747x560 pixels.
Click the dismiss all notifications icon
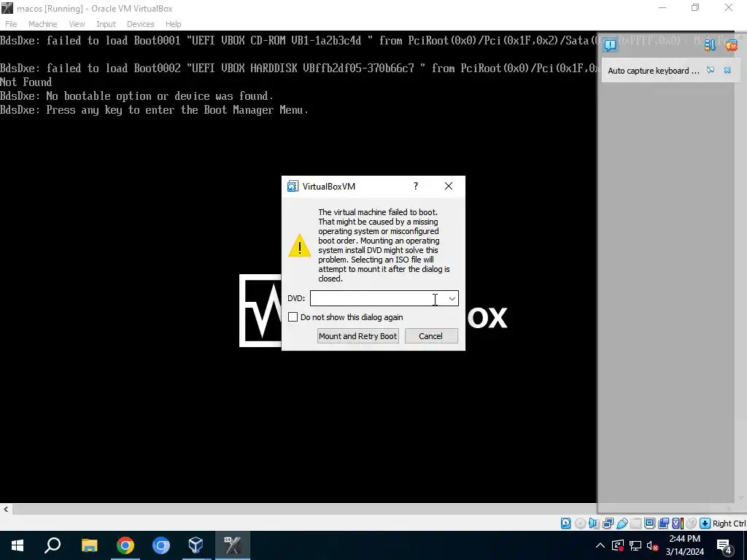pos(732,44)
